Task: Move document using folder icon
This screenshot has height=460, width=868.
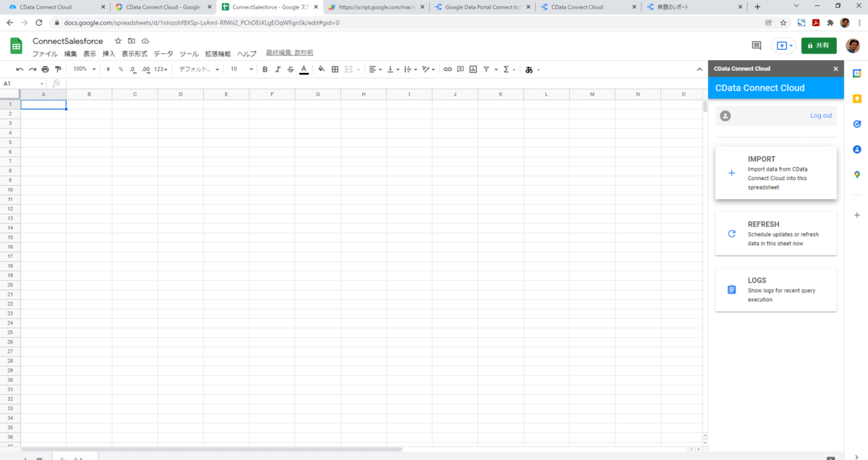Action: [132, 41]
